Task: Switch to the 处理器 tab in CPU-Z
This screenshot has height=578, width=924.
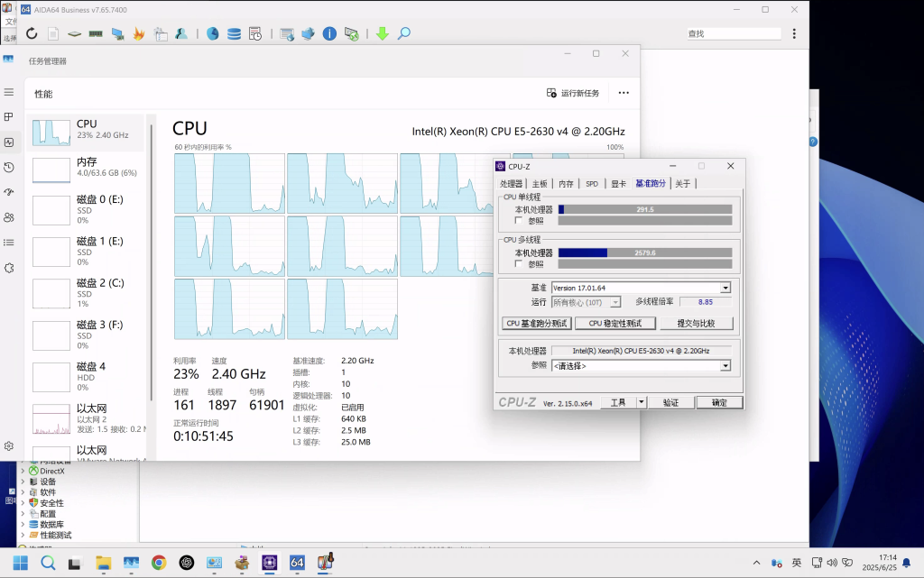Action: click(512, 184)
